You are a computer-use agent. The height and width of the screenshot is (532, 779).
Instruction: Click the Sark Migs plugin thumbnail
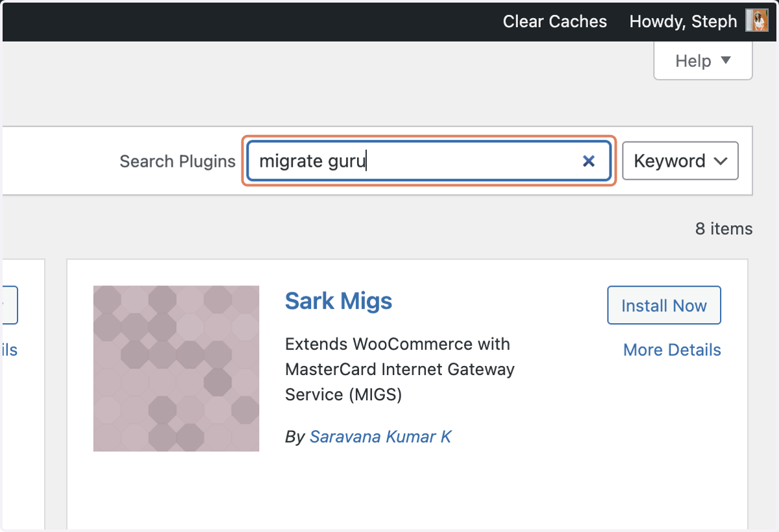177,369
